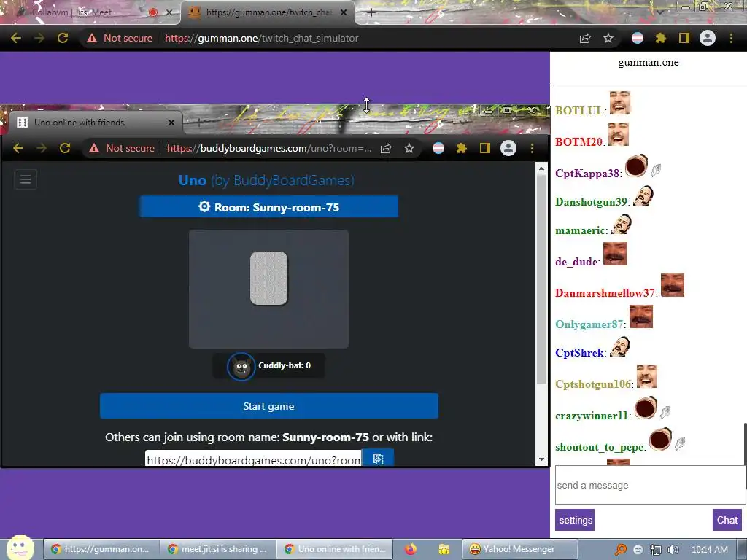Open three-dot menu in the Uno window
This screenshot has height=560, width=747.
pyautogui.click(x=532, y=148)
